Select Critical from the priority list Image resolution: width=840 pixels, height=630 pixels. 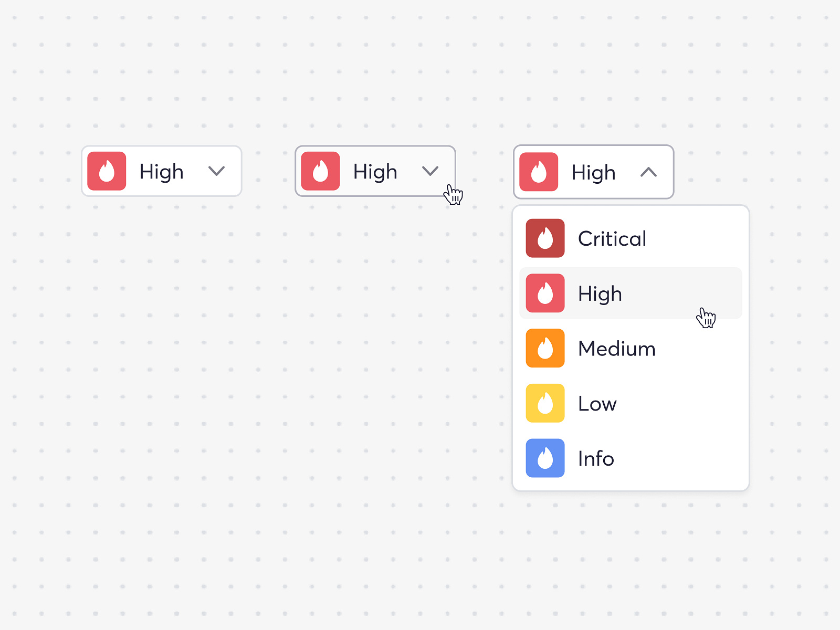click(612, 237)
